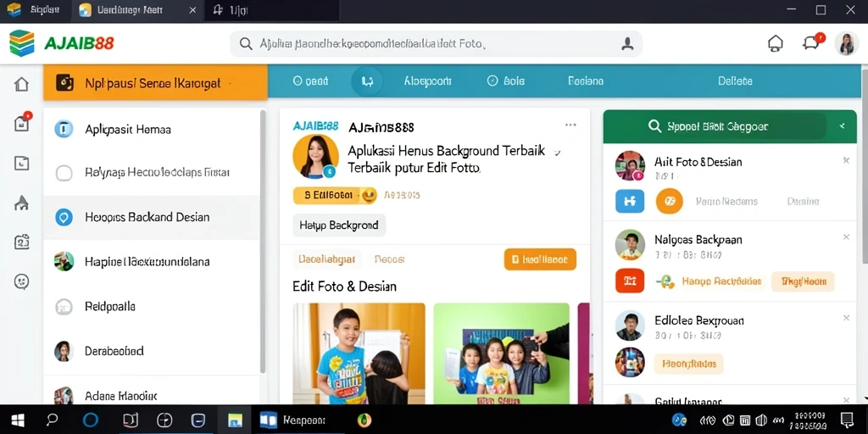
Task: Open taskbar search magnifier
Action: pos(53,420)
